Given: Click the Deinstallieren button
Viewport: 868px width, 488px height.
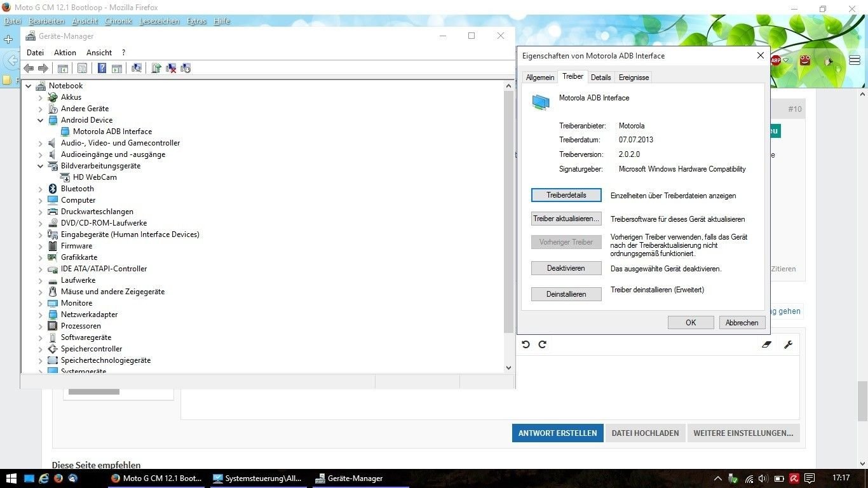Looking at the screenshot, I should 566,294.
